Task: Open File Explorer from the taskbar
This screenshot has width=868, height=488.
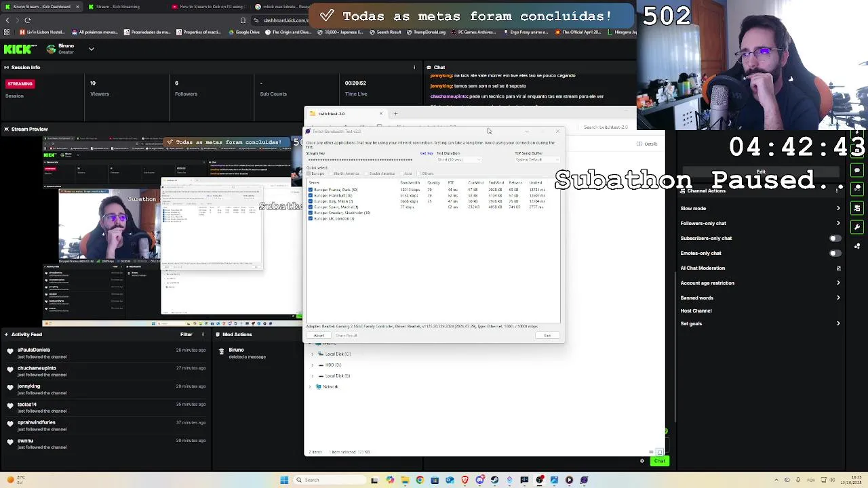Action: point(405,480)
